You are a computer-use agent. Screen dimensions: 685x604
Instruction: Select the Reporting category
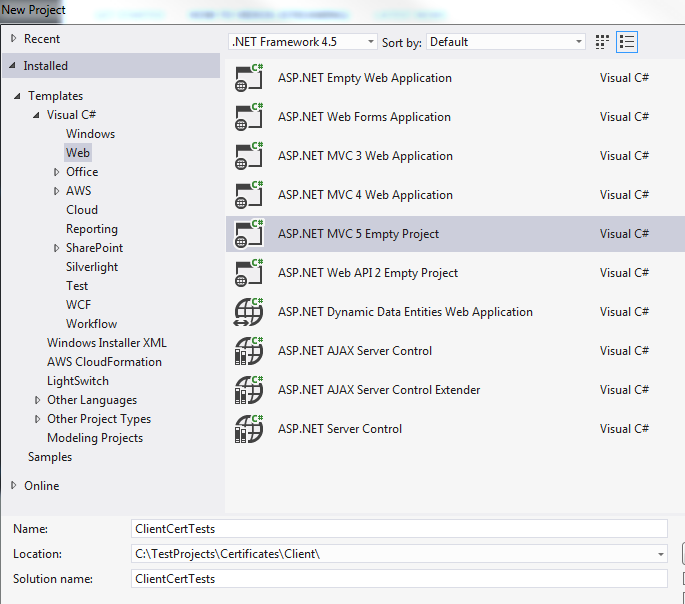(92, 229)
